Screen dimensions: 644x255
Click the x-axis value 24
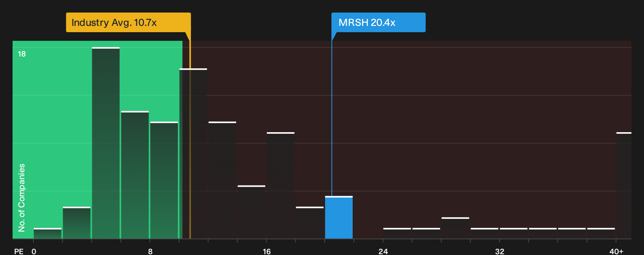click(383, 251)
